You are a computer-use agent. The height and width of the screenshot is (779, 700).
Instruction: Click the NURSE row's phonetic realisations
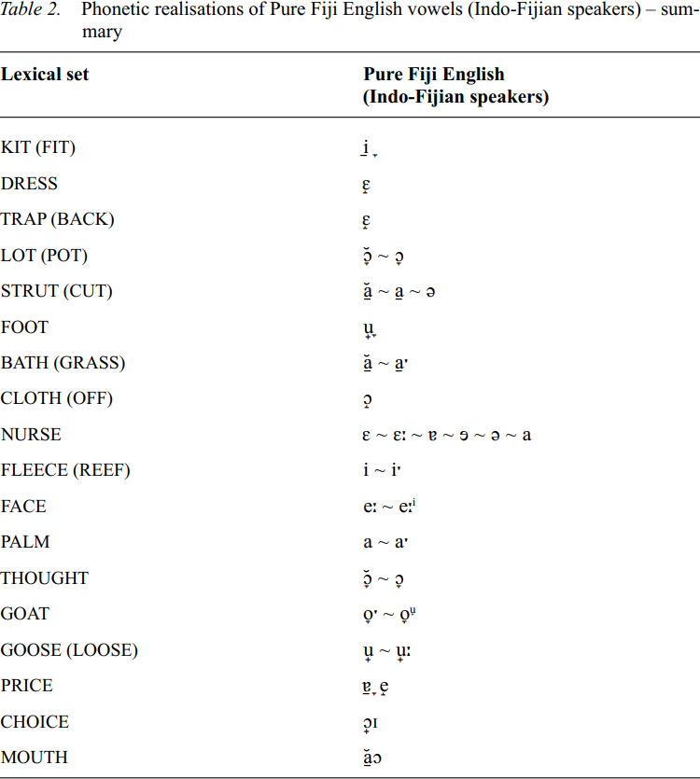(x=447, y=435)
